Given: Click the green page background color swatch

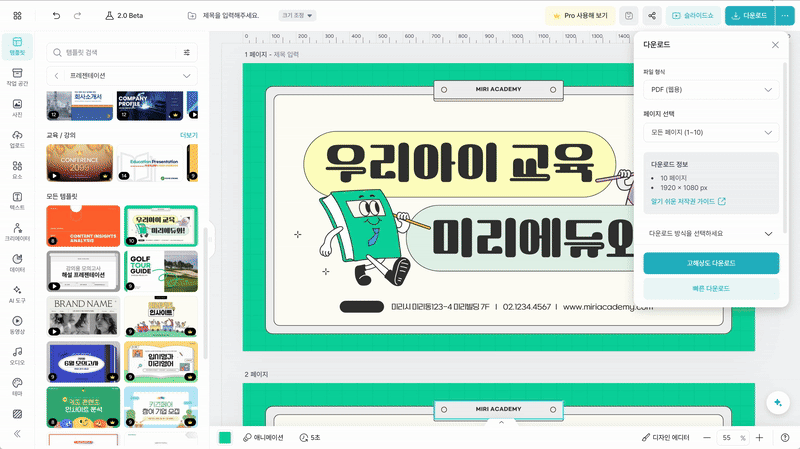Looking at the screenshot, I should coord(225,438).
